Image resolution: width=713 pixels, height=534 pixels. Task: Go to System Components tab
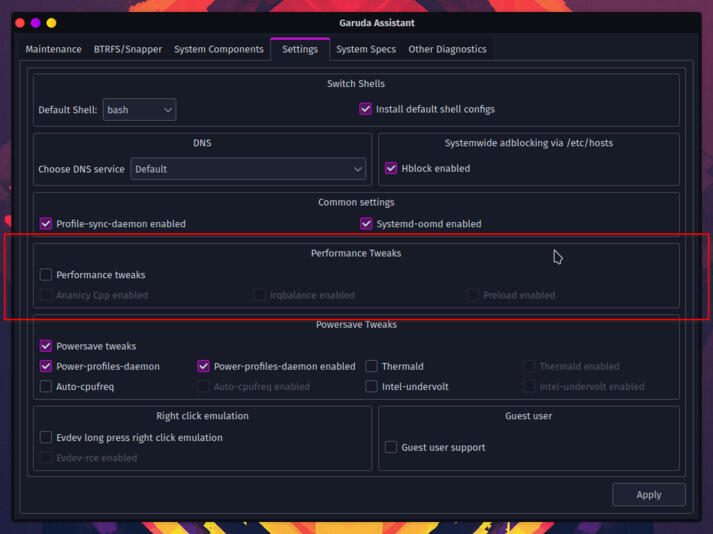pos(219,49)
